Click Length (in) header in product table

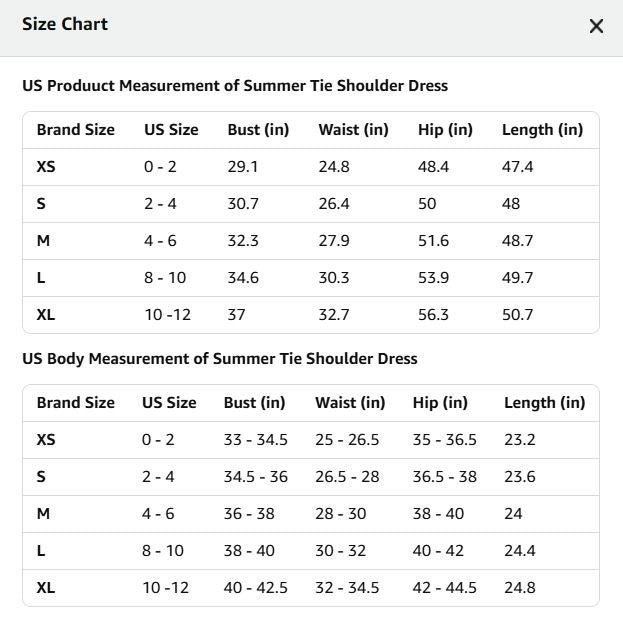click(x=542, y=130)
